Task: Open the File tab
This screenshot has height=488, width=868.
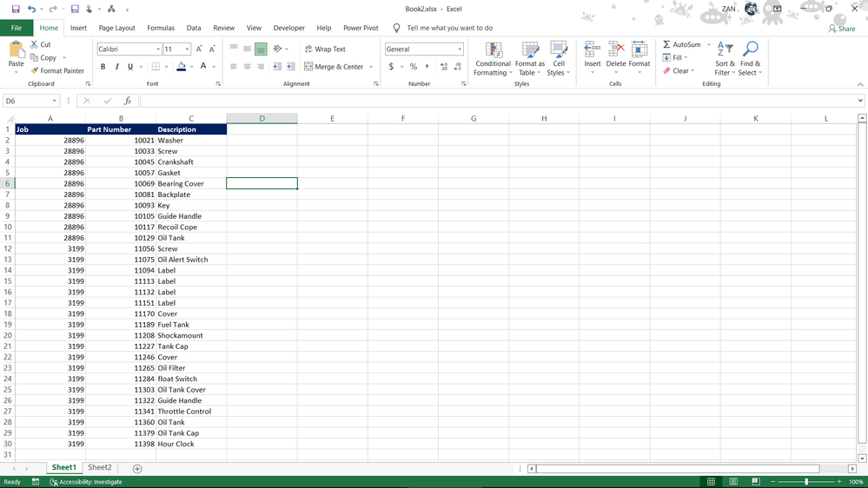Action: coord(17,28)
